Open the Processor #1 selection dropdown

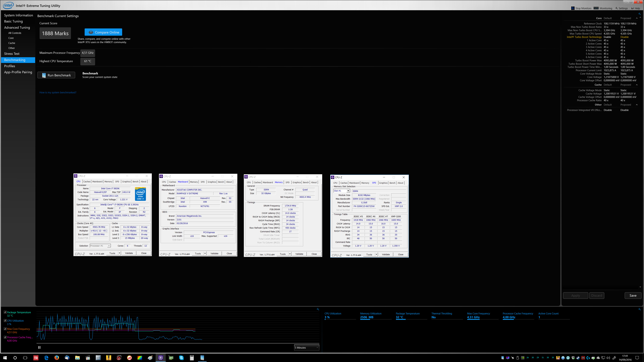coord(100,246)
